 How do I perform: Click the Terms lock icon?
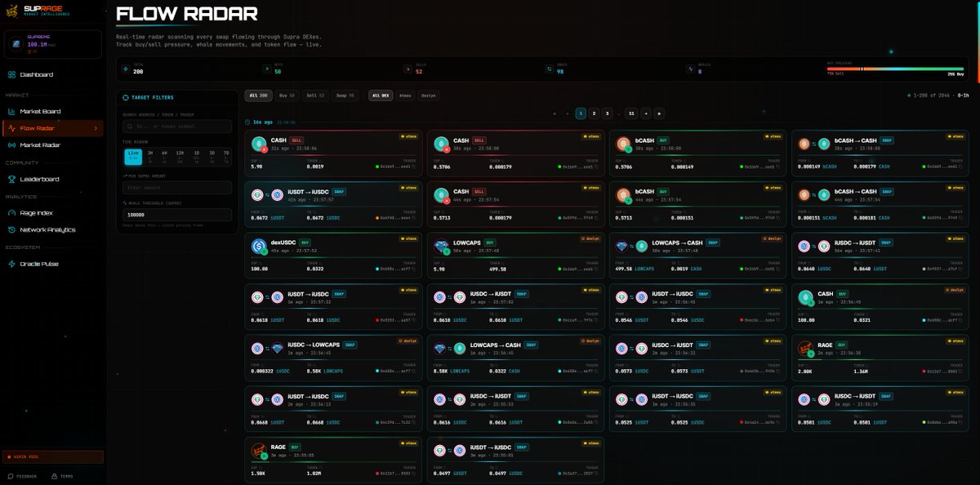coord(54,476)
